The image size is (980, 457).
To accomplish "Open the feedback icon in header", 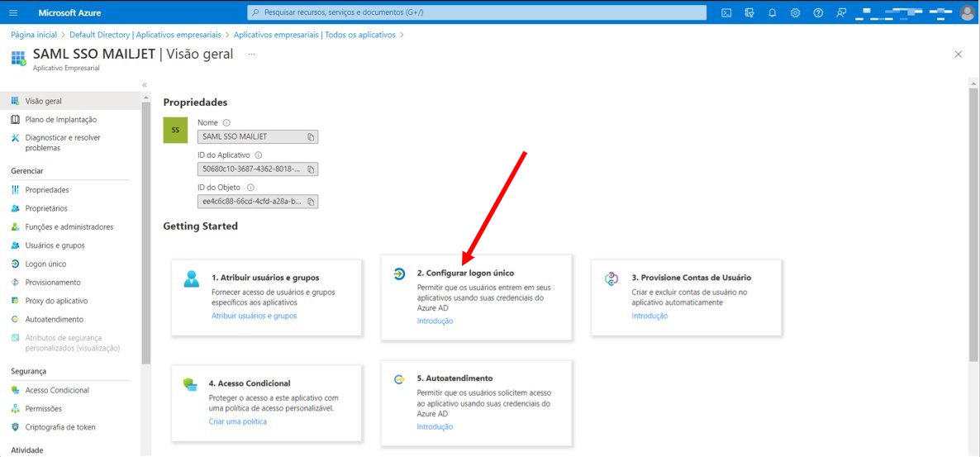I will (x=841, y=12).
